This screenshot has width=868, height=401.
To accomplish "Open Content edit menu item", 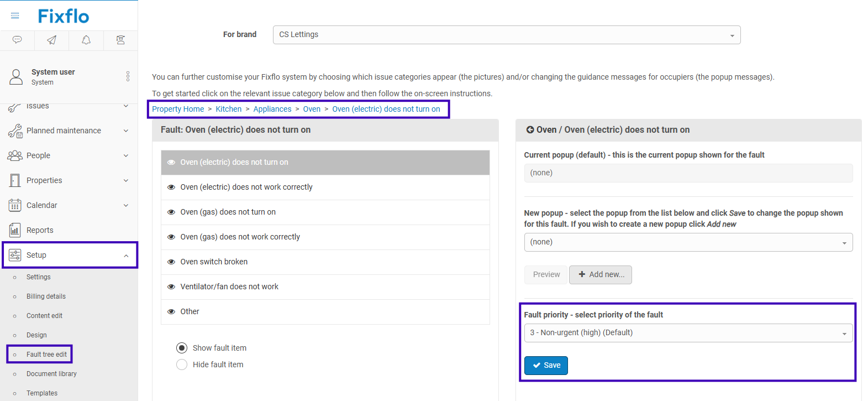I will coord(44,316).
